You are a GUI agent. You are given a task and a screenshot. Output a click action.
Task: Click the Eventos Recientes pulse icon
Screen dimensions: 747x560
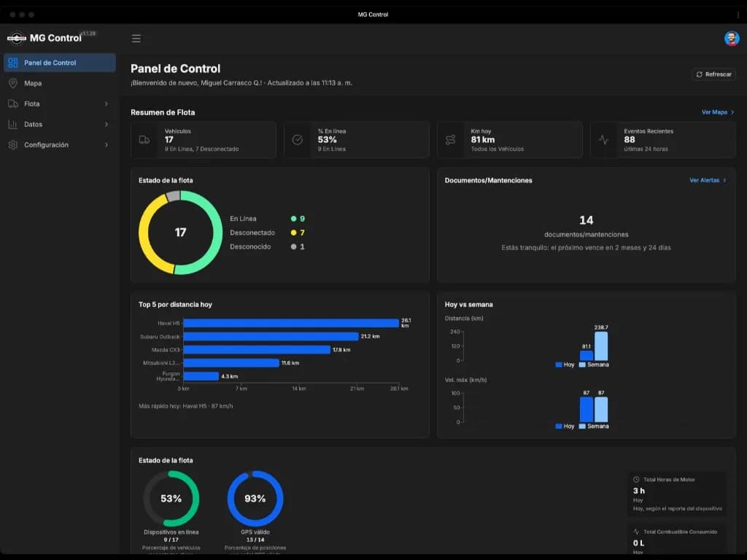point(603,140)
